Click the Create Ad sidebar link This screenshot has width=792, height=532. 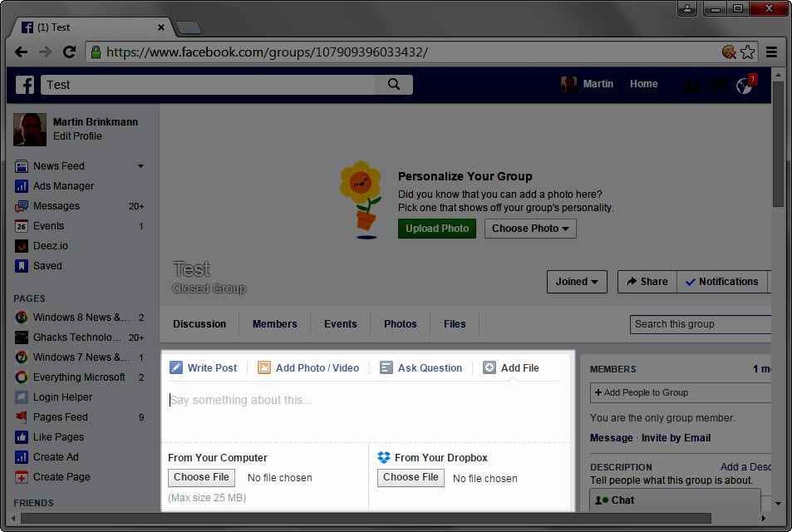coord(56,457)
